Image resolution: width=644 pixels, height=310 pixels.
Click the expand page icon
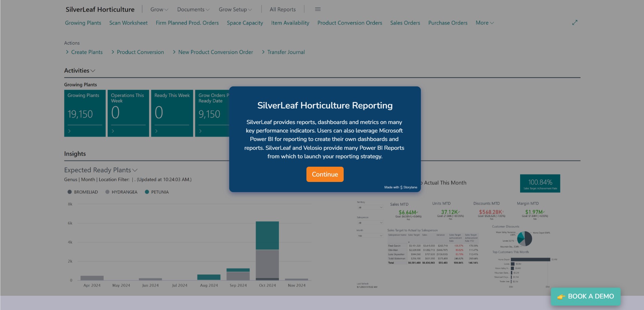click(575, 22)
